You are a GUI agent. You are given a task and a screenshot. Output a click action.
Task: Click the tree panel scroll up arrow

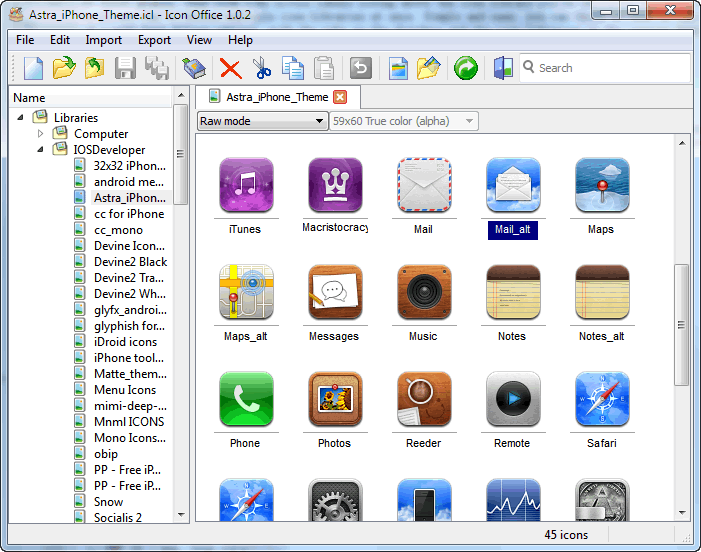pos(181,95)
